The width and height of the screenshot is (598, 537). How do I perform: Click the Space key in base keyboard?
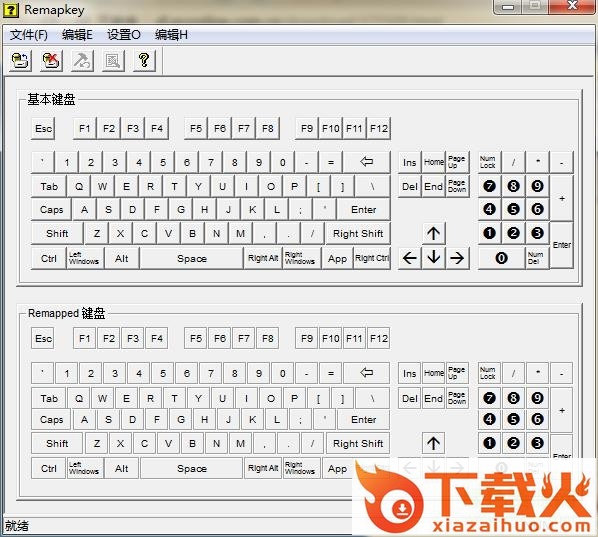click(191, 258)
